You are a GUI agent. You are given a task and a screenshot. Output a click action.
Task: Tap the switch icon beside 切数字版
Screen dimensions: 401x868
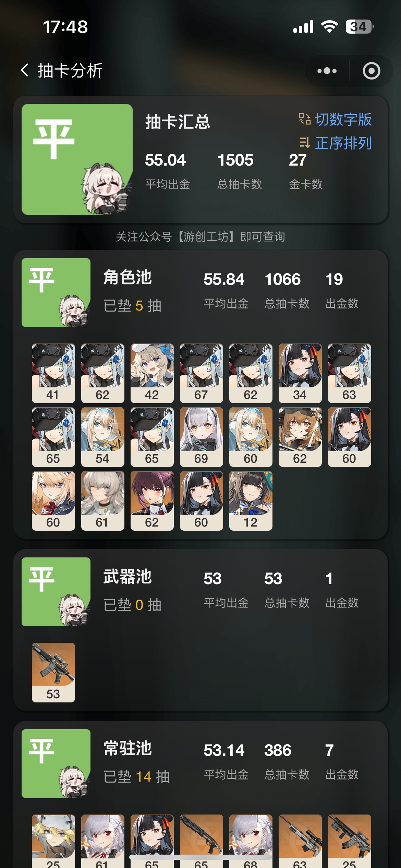[x=305, y=119]
